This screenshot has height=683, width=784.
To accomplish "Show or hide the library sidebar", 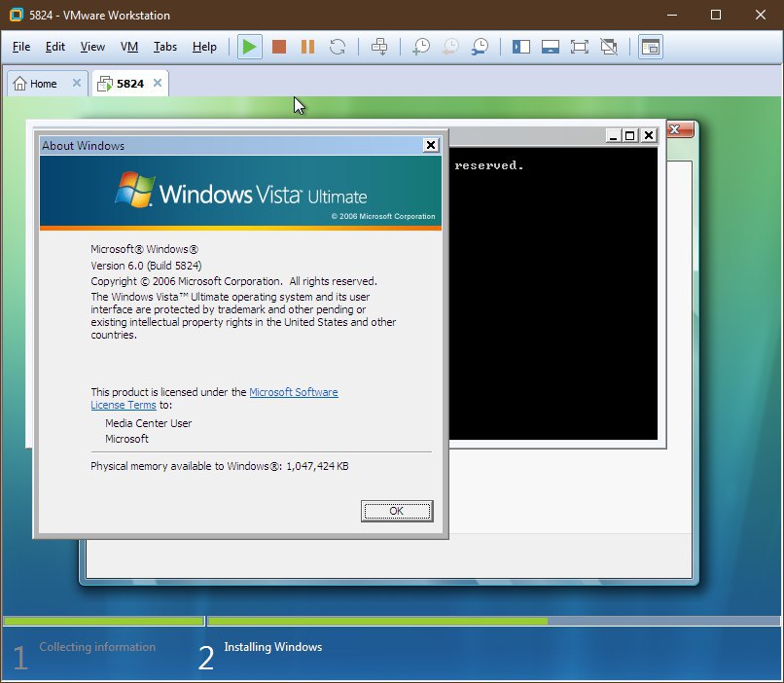I will [521, 47].
